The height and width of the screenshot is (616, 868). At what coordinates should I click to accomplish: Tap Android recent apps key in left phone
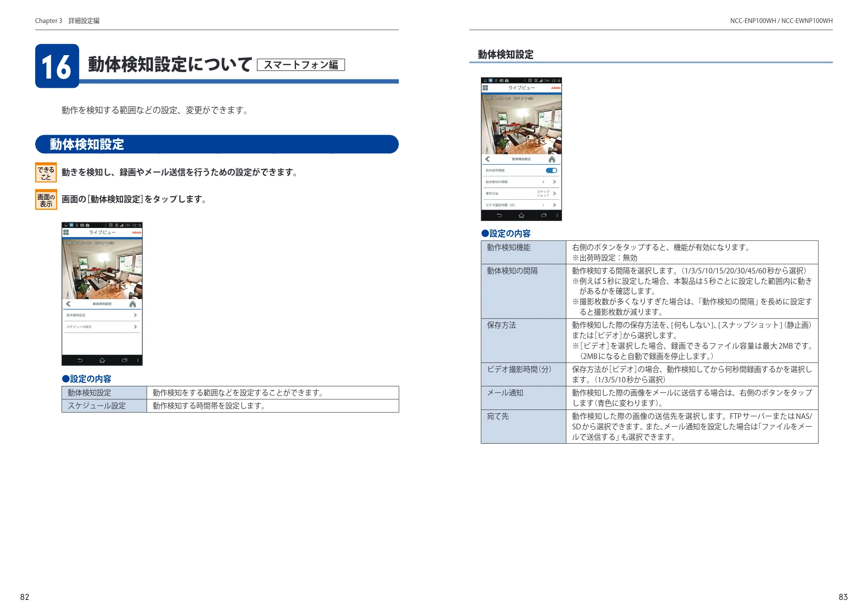pos(125,360)
